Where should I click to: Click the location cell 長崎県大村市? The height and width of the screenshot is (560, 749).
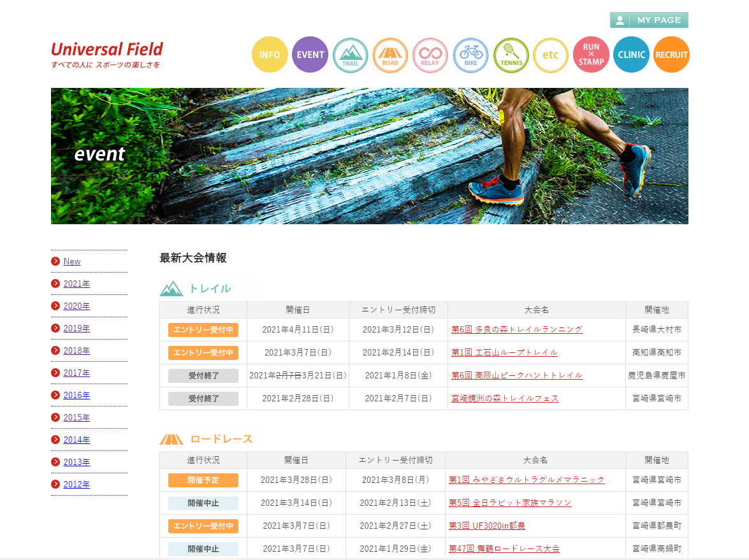tap(657, 329)
